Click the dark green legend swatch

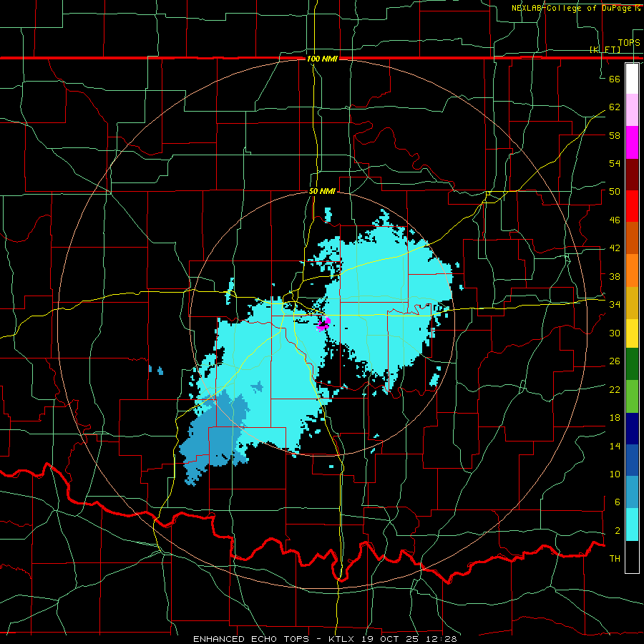click(632, 364)
